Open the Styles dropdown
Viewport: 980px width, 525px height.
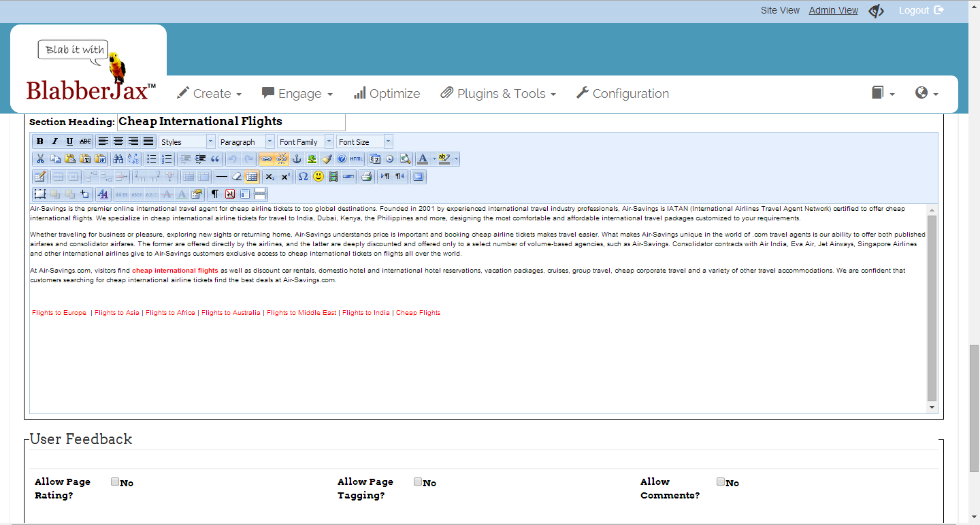tap(187, 141)
